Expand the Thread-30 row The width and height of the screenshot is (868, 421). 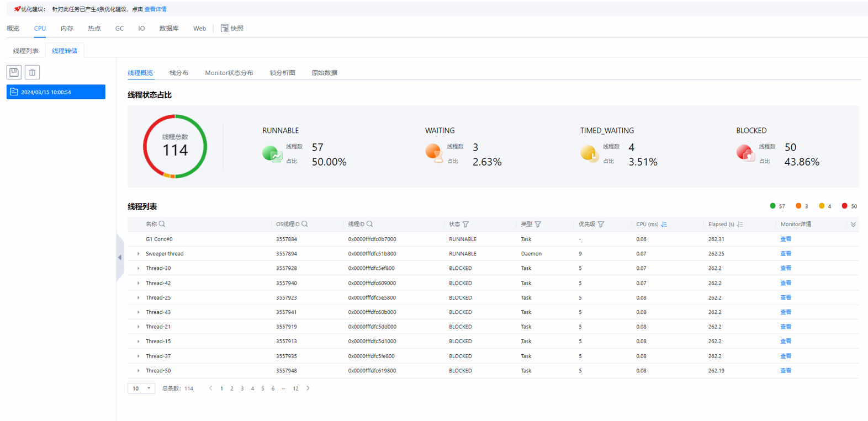coord(138,268)
